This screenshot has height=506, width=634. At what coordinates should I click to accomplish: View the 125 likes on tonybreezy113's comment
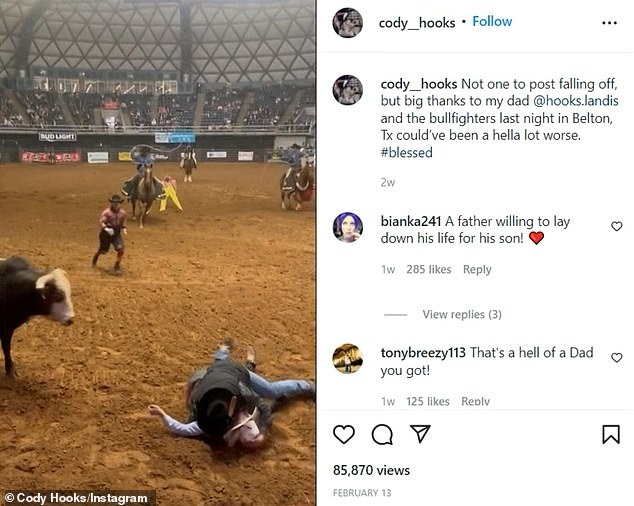[428, 401]
